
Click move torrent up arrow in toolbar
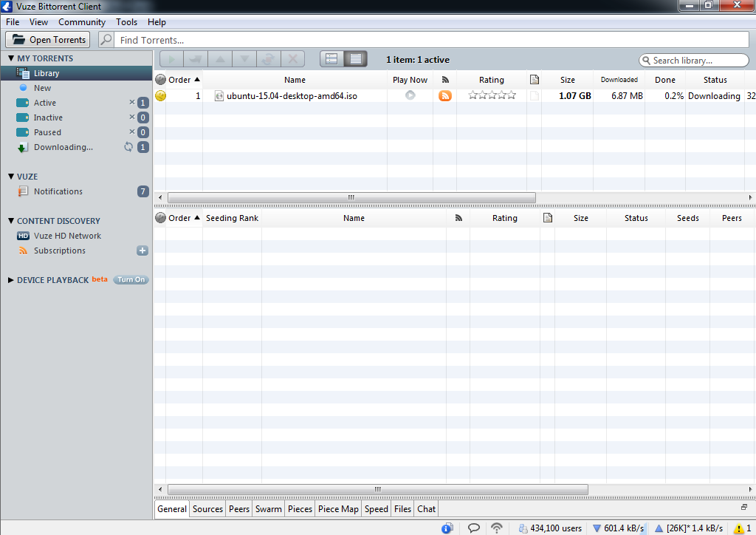pos(220,59)
